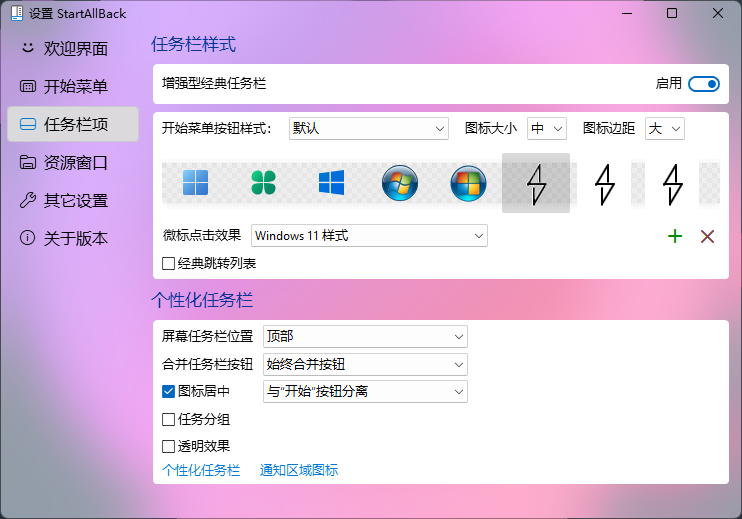The image size is (742, 519).
Task: Select the Windows 11 start button style
Action: pyautogui.click(x=195, y=183)
